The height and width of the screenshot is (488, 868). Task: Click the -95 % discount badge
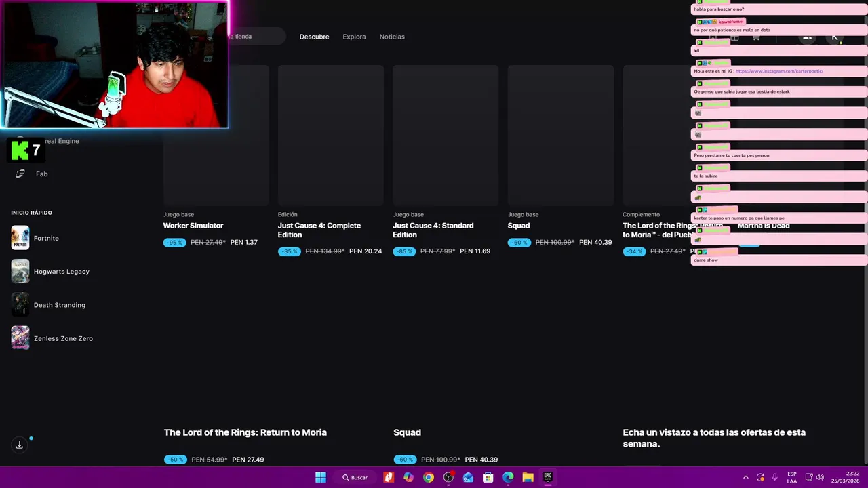coord(174,242)
